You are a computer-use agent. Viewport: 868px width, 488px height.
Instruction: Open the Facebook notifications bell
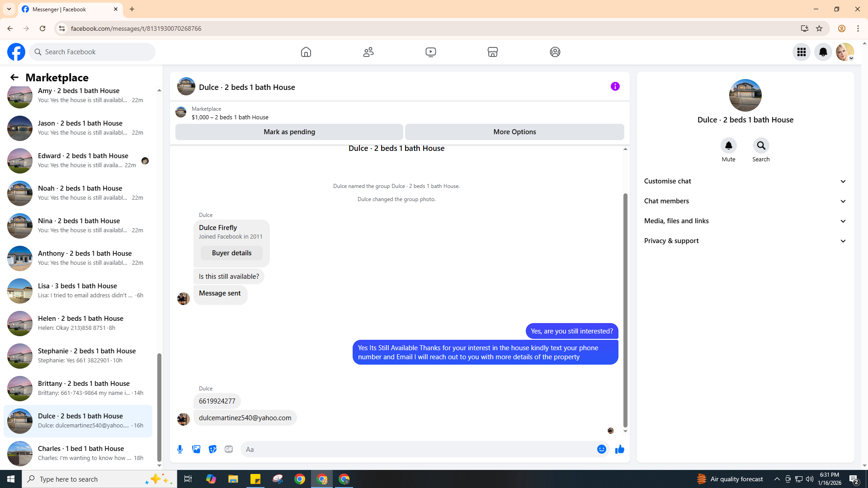point(823,52)
